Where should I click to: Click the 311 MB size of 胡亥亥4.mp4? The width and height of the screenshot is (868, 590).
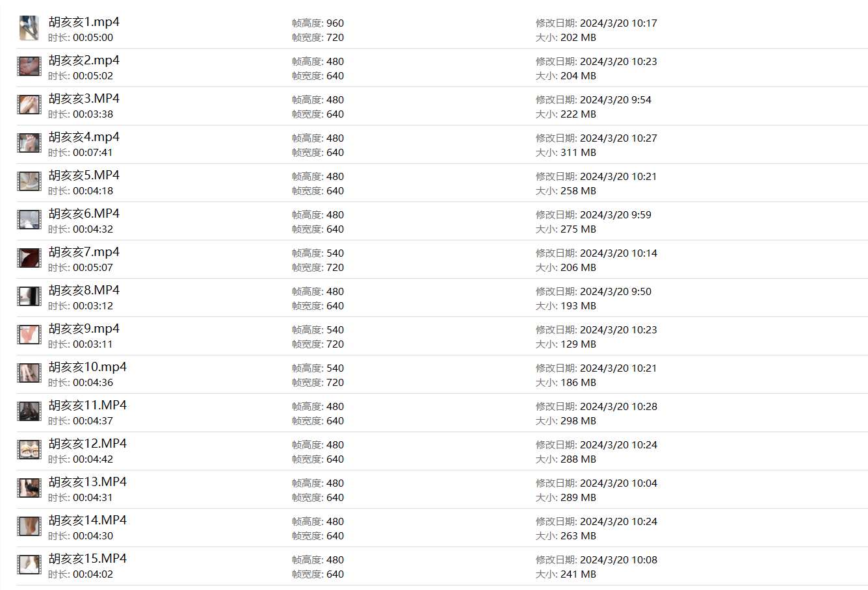click(578, 153)
